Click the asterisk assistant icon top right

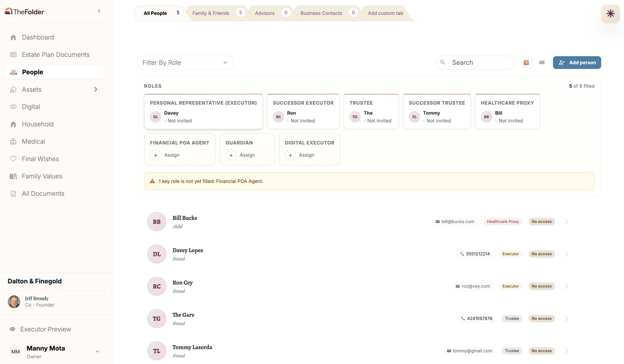click(610, 14)
